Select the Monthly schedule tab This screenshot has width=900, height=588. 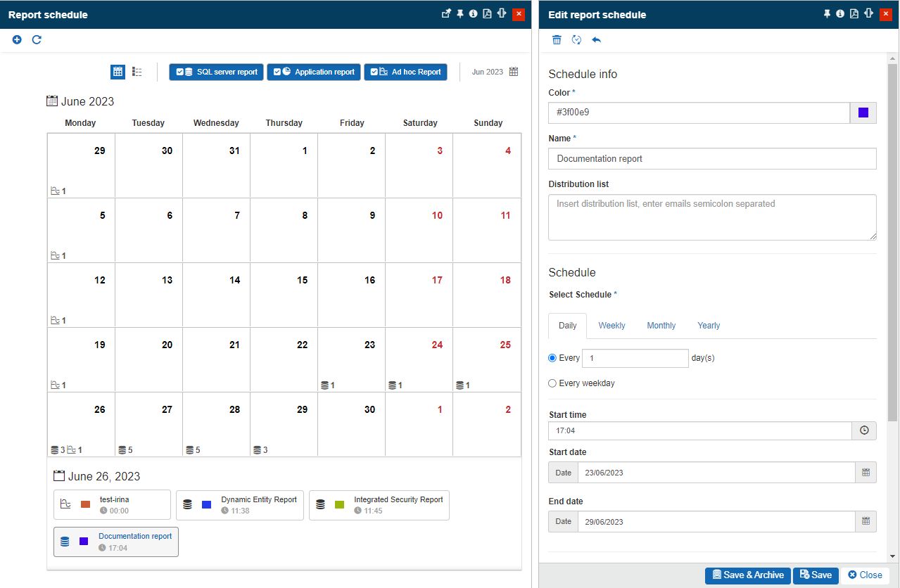[661, 326]
